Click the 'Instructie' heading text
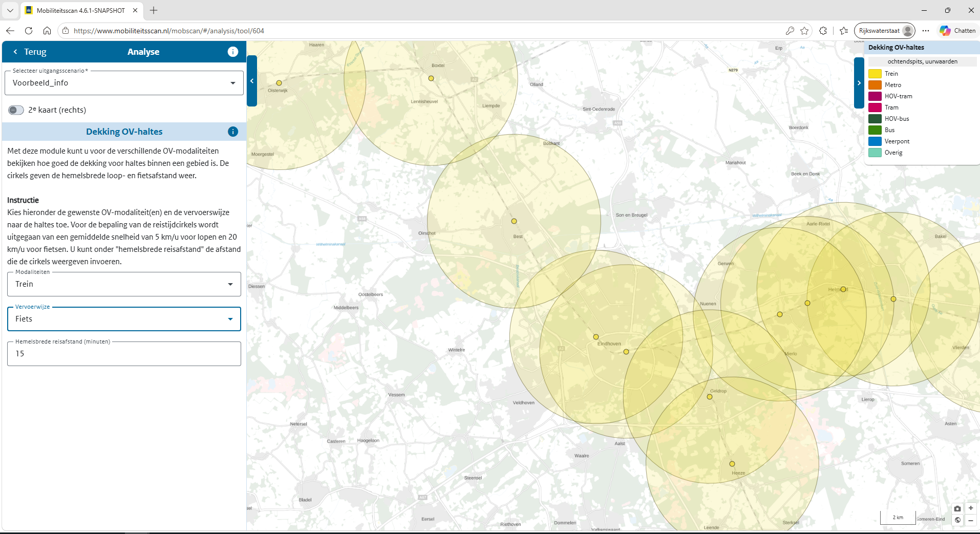 tap(23, 200)
